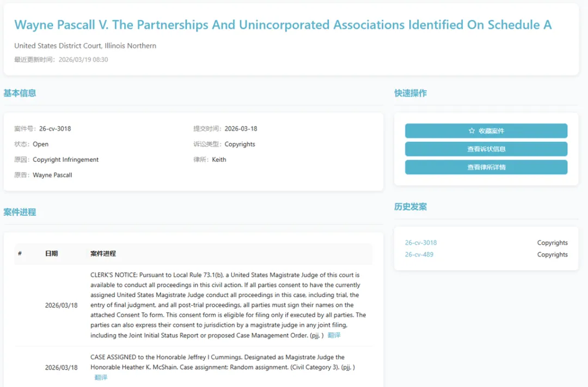
Task: Click the 快速操作 panel heading
Action: (x=411, y=93)
